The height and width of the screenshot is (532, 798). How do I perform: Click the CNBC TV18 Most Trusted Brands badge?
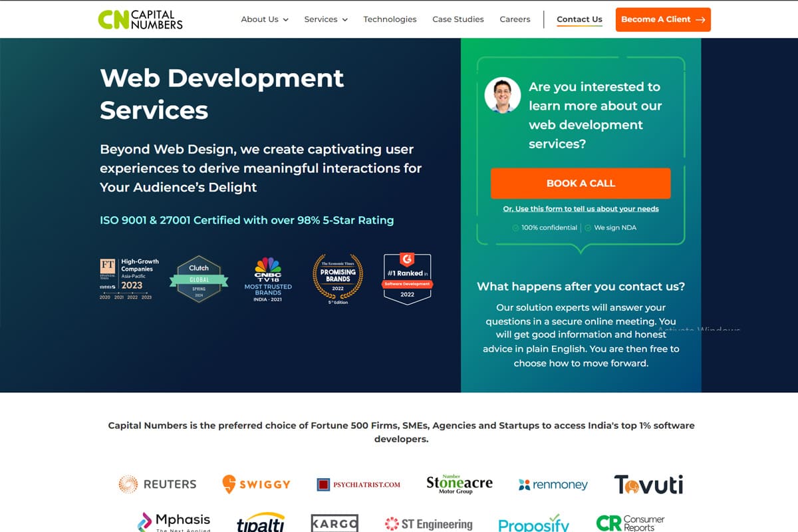coord(268,279)
